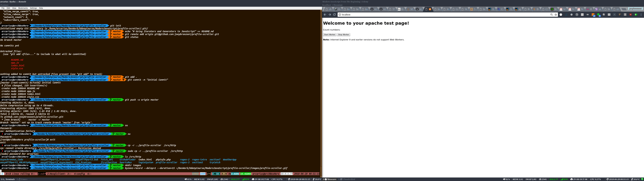Open the Konsole View menu
Image resolution: width=644 pixels, height=181 pixels.
(14, 8)
